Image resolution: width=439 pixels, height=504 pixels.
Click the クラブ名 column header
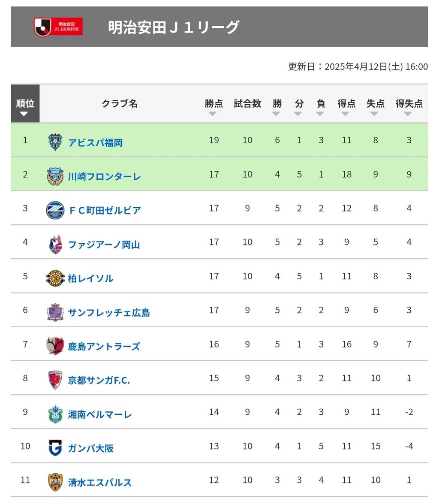[x=120, y=103]
